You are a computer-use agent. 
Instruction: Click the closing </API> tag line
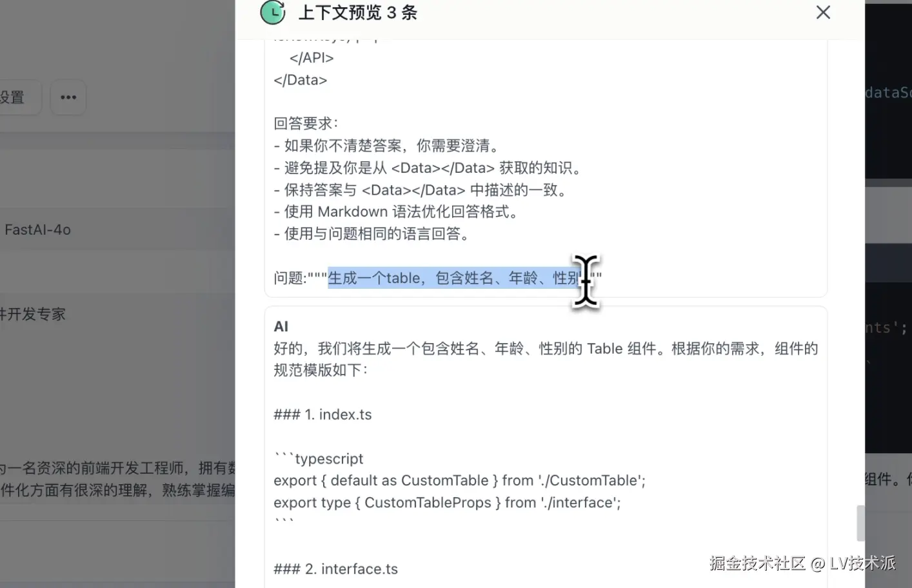[x=312, y=58]
